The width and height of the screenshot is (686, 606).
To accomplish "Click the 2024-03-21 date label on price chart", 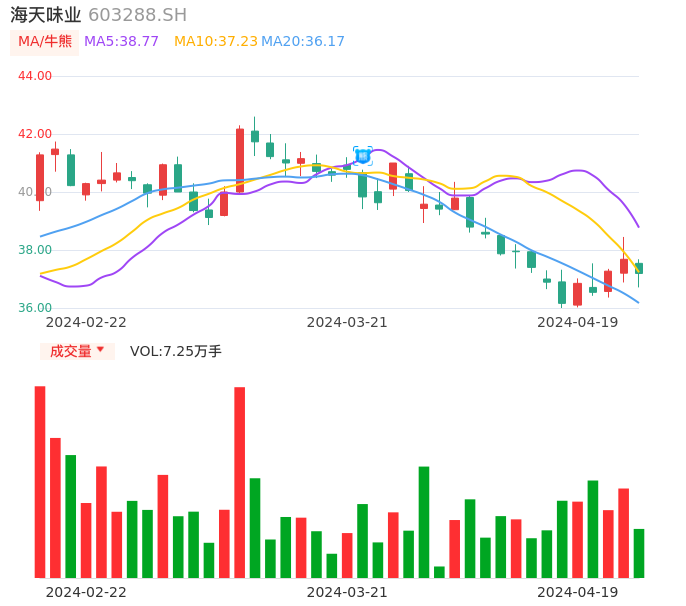I will tap(347, 322).
